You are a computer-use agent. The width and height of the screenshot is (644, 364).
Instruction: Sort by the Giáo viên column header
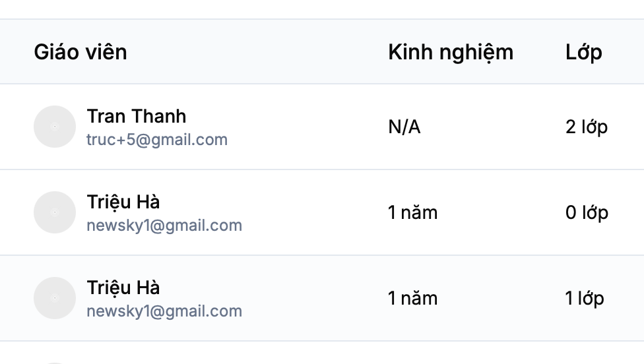click(x=80, y=52)
